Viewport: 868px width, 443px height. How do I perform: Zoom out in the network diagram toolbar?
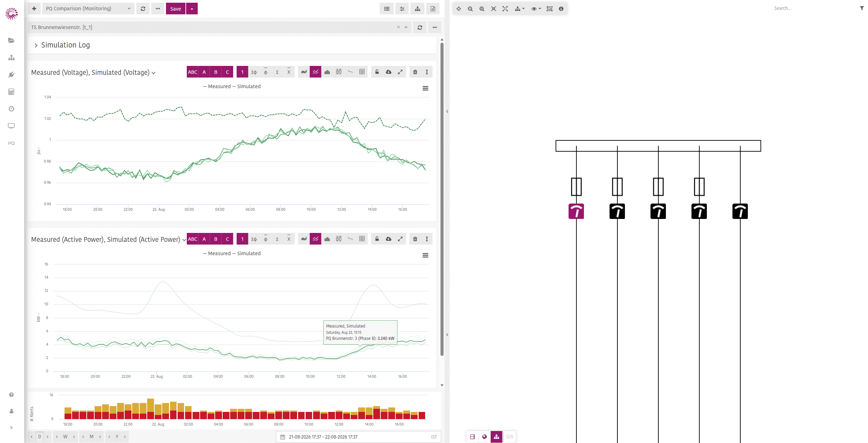click(470, 9)
